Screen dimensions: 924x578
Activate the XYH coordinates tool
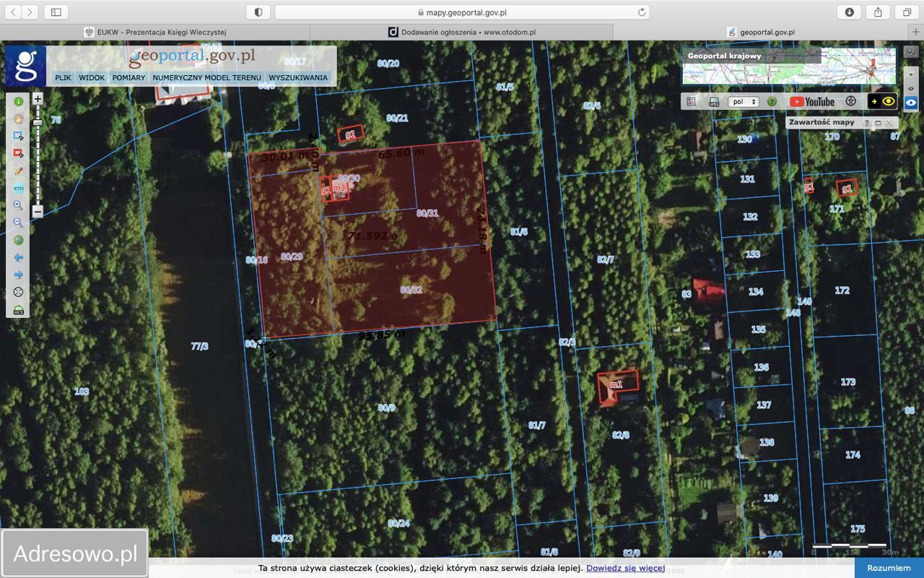click(19, 189)
